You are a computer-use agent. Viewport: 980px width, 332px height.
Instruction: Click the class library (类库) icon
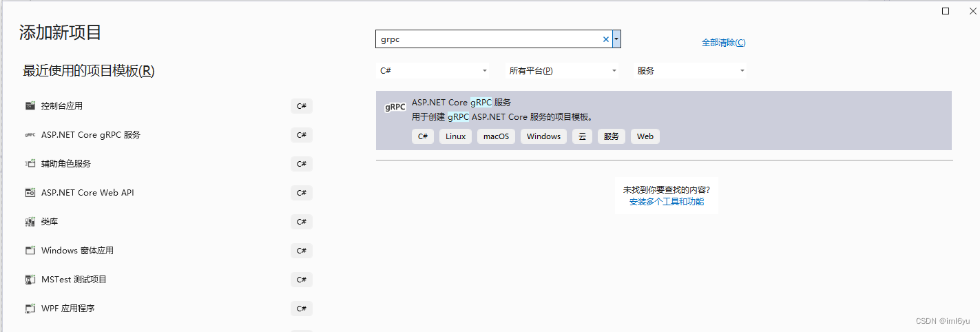(30, 222)
